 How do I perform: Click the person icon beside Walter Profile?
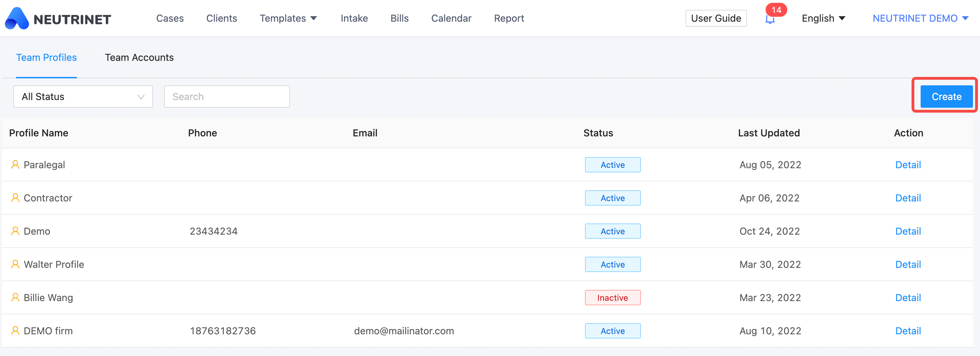[x=15, y=264]
